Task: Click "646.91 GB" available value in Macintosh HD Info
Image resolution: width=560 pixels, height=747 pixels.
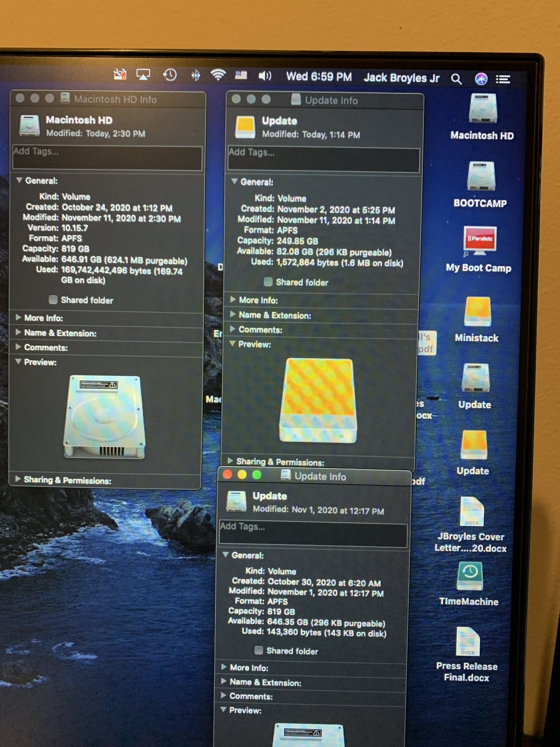Action: (82, 260)
